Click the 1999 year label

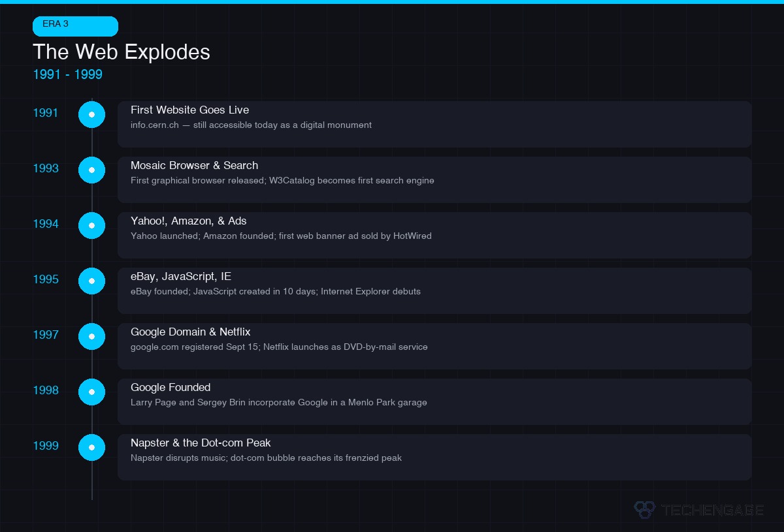tap(46, 446)
